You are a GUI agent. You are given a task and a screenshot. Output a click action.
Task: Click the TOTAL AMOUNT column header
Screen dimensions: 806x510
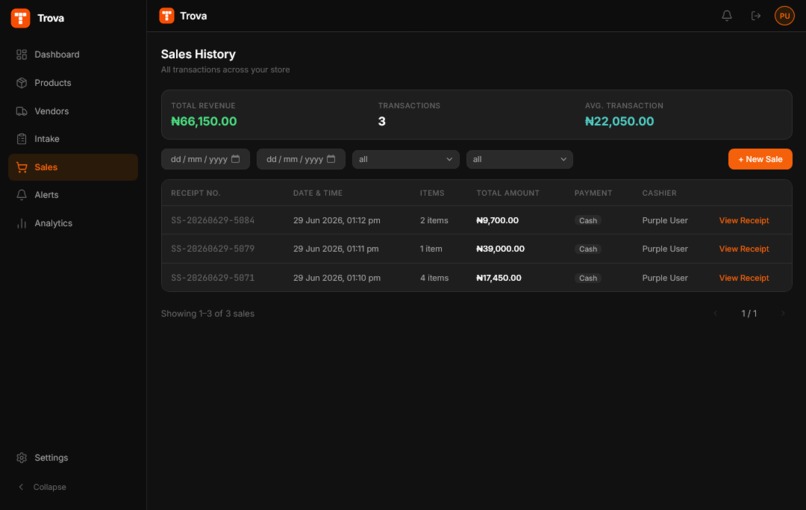click(508, 193)
